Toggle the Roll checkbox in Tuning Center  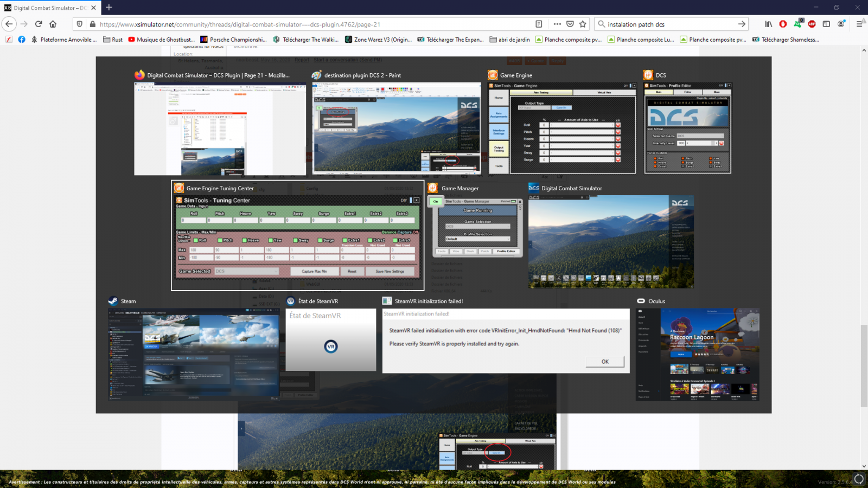tap(196, 240)
